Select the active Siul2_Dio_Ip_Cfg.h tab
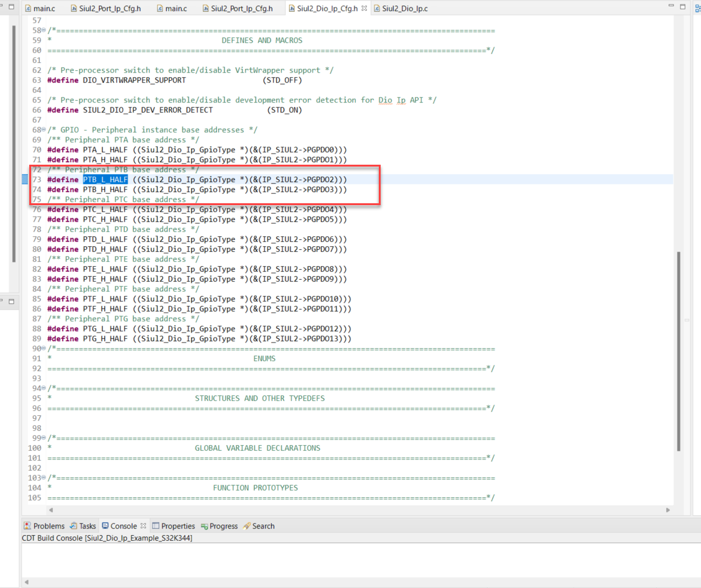 327,9
